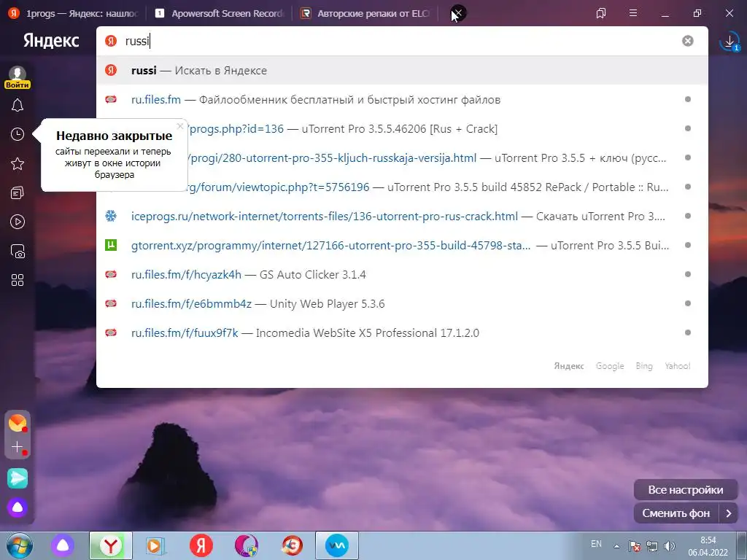This screenshot has width=747, height=560.
Task: Open the collections icon in sidebar
Action: click(18, 192)
